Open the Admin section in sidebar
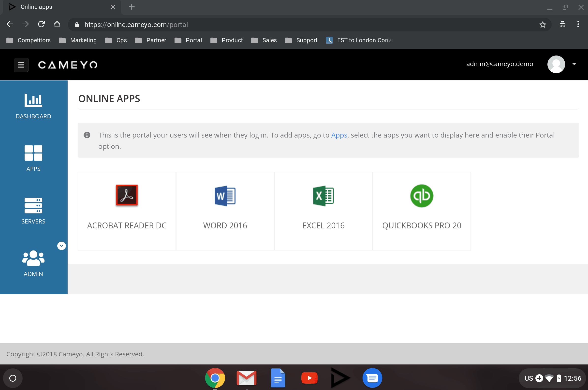Screen dimensions: 588x390 (x=33, y=264)
